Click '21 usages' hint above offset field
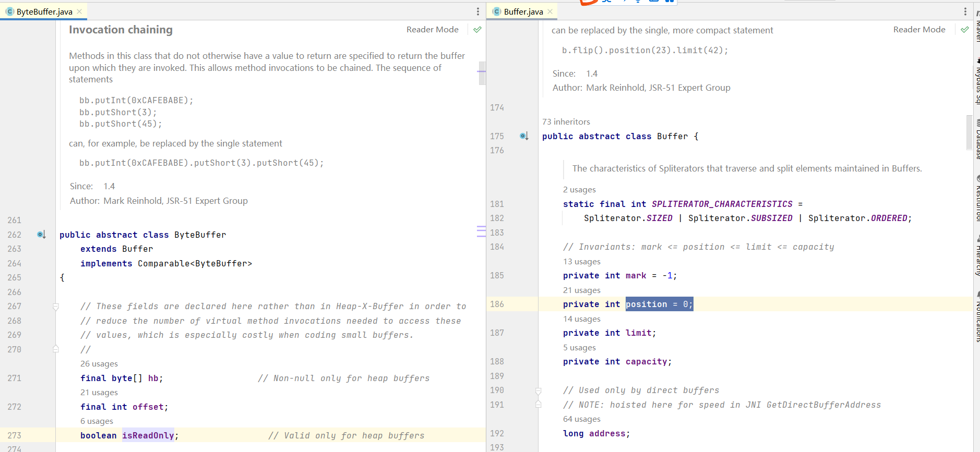980x452 pixels. [x=99, y=393]
